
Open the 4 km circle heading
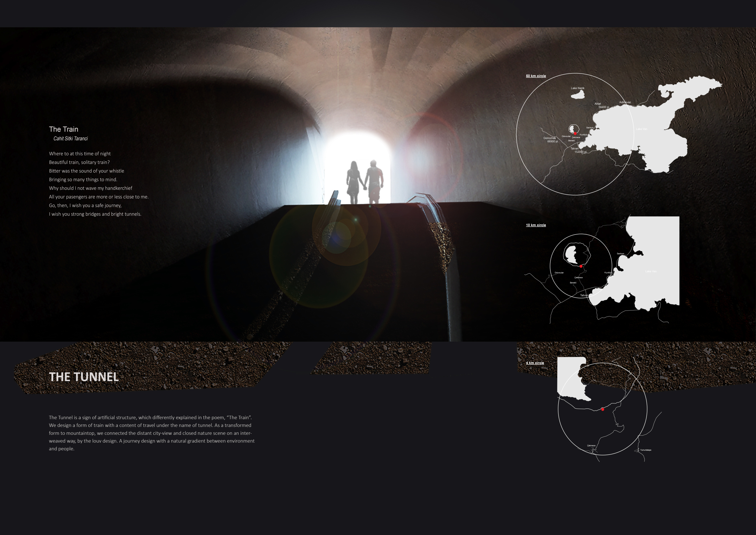click(x=535, y=363)
